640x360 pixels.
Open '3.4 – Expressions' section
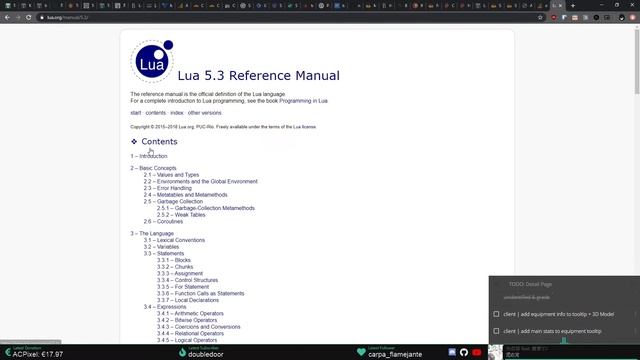164,307
